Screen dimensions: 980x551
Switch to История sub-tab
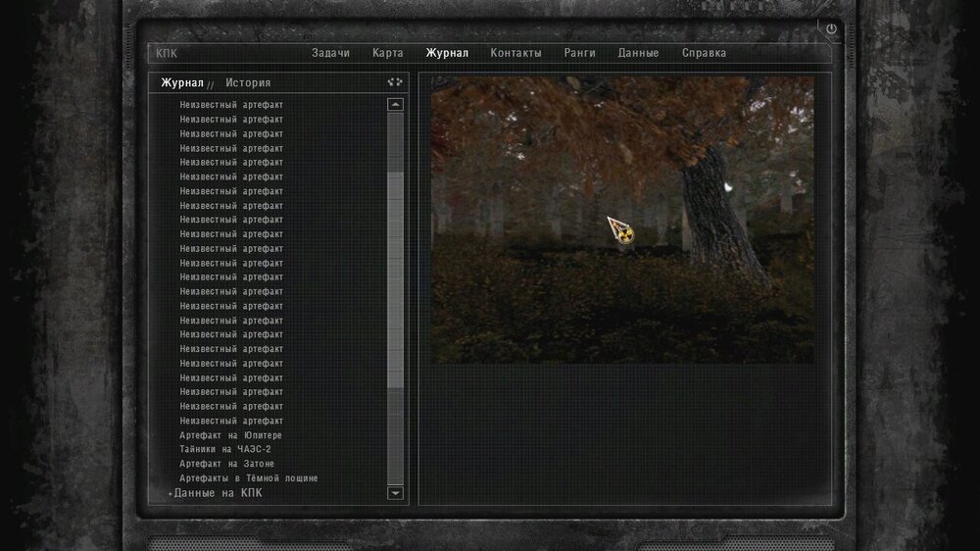click(248, 82)
